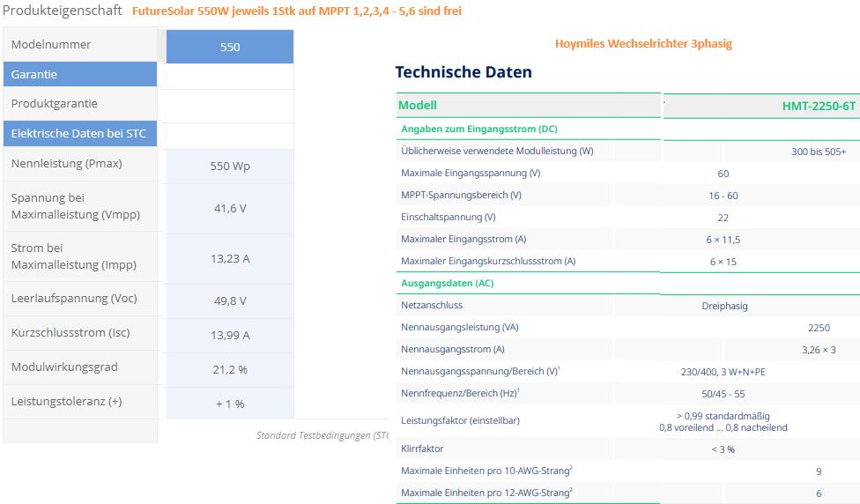The image size is (860, 504).
Task: Click the 16 - 60 range value
Action: coord(723,196)
